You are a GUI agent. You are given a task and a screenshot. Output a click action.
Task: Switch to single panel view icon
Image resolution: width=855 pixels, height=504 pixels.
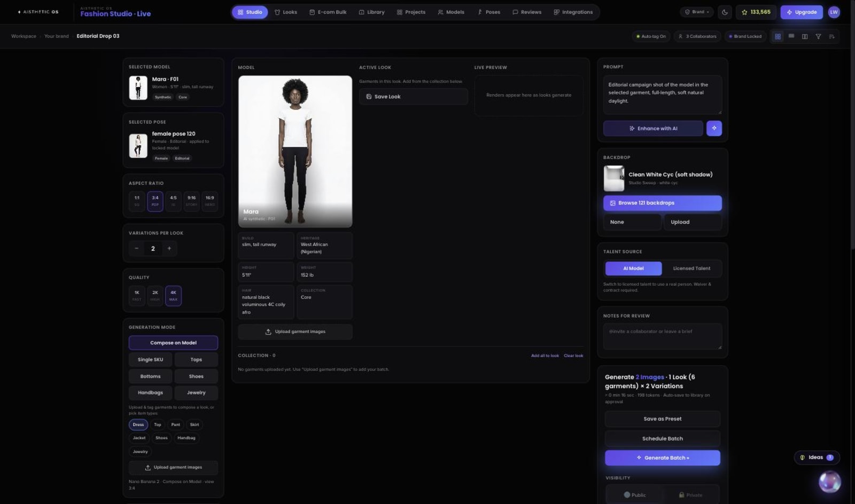pos(791,36)
